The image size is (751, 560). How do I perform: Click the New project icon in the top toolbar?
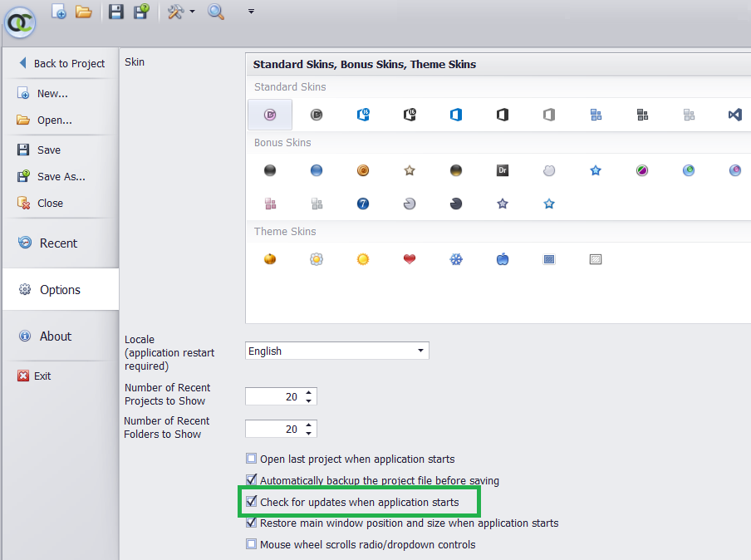click(59, 12)
